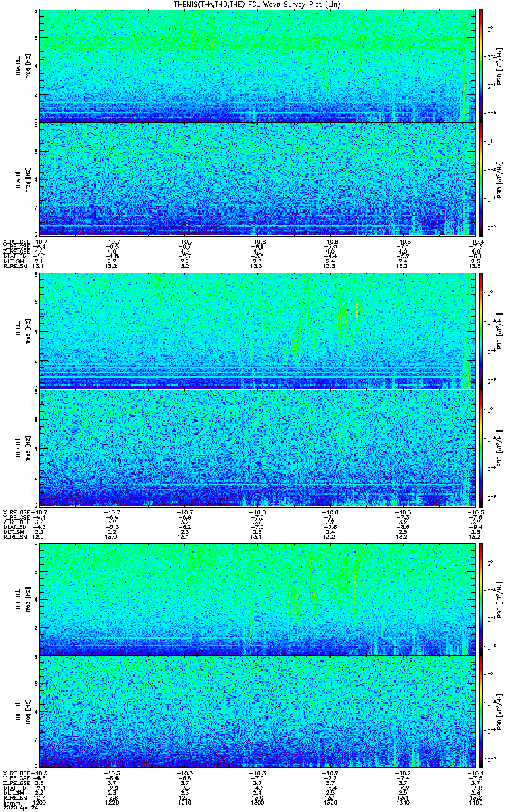Select the THE B-parallel spectrogram panel
Viewport: 508px width, 812px height.
257,711
